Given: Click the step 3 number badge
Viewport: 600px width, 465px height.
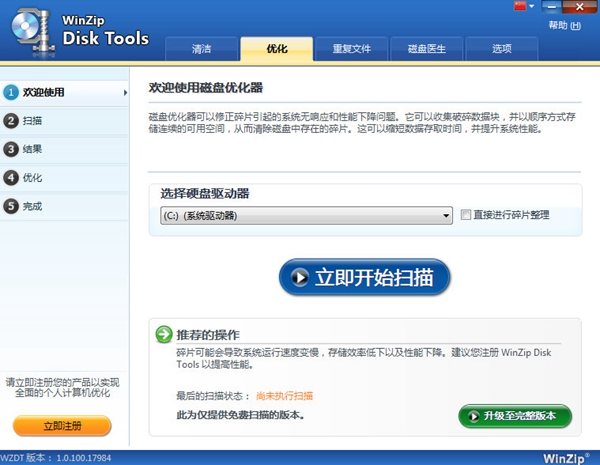Looking at the screenshot, I should click(x=11, y=149).
